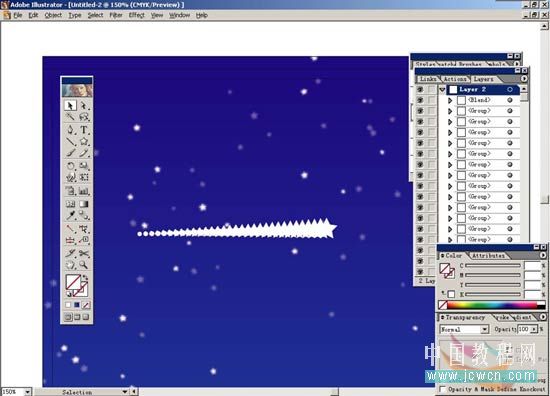Select the Scale tool
The width and height of the screenshot is (550, 396).
(x=84, y=166)
